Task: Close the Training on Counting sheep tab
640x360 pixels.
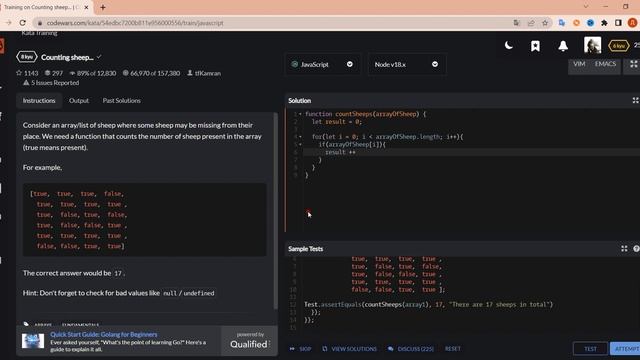Action: [x=86, y=7]
